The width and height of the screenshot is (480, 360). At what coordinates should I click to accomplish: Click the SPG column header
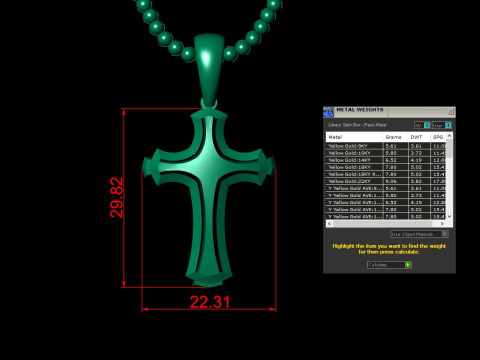[x=438, y=137]
